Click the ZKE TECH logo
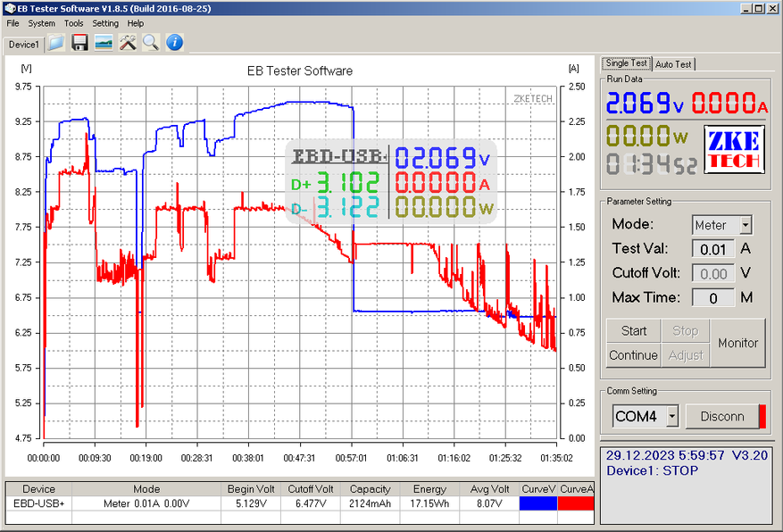This screenshot has height=532, width=783. coord(734,150)
